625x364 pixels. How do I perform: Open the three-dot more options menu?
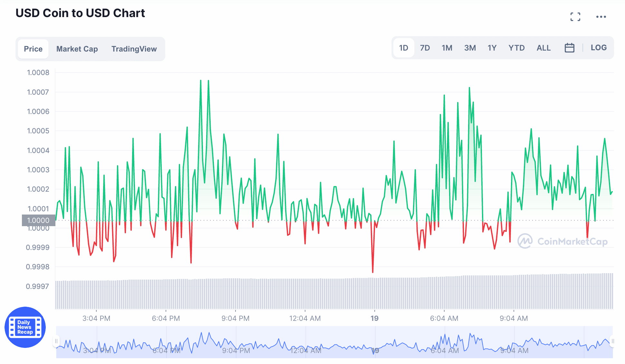click(601, 17)
